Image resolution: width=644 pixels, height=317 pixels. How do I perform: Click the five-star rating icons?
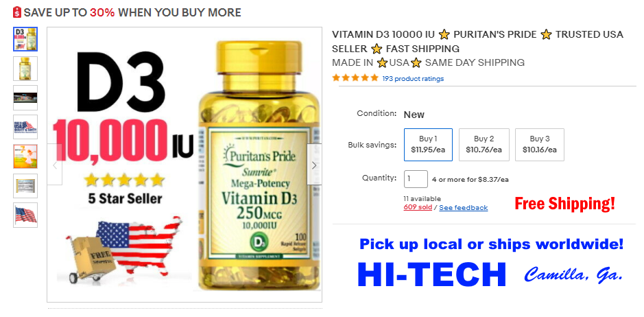tap(355, 78)
